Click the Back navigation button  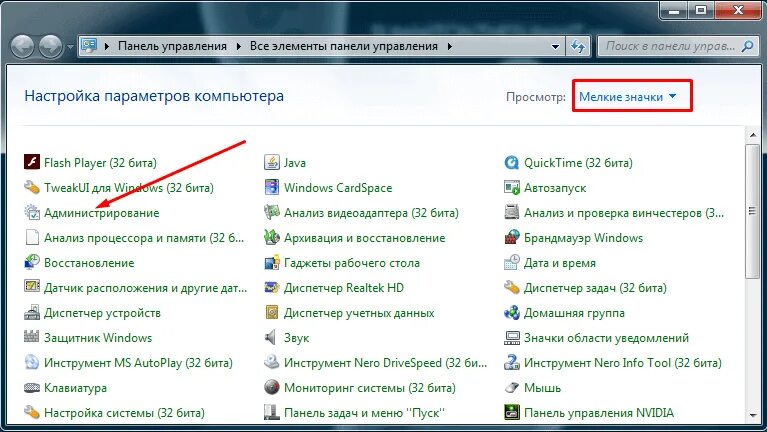tap(22, 47)
